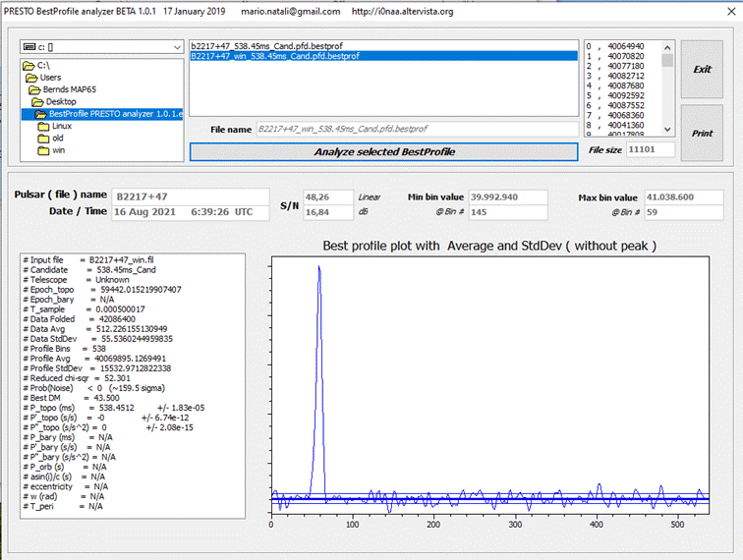This screenshot has height=560, width=743.
Task: Click bin list scrollbar thumb
Action: click(x=667, y=60)
